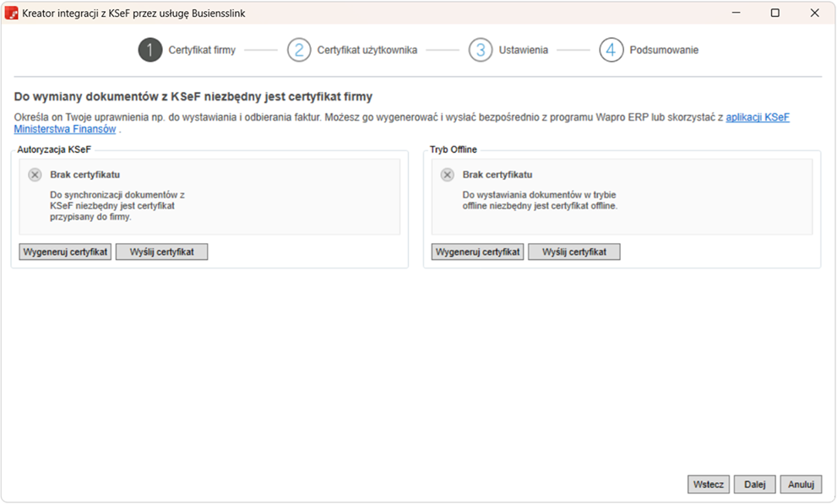The width and height of the screenshot is (837, 504).
Task: Generate certificate in Tryb Offline section
Action: [x=478, y=252]
